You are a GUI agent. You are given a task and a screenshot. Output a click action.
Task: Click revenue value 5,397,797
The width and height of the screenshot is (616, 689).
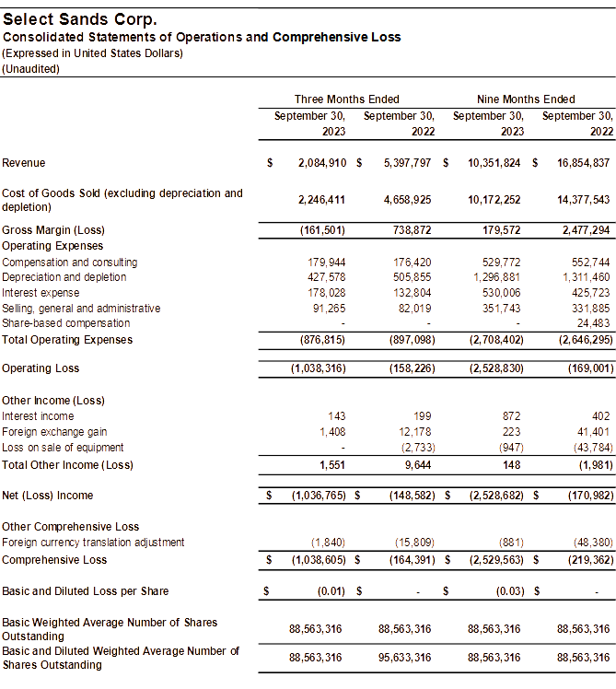pos(407,163)
